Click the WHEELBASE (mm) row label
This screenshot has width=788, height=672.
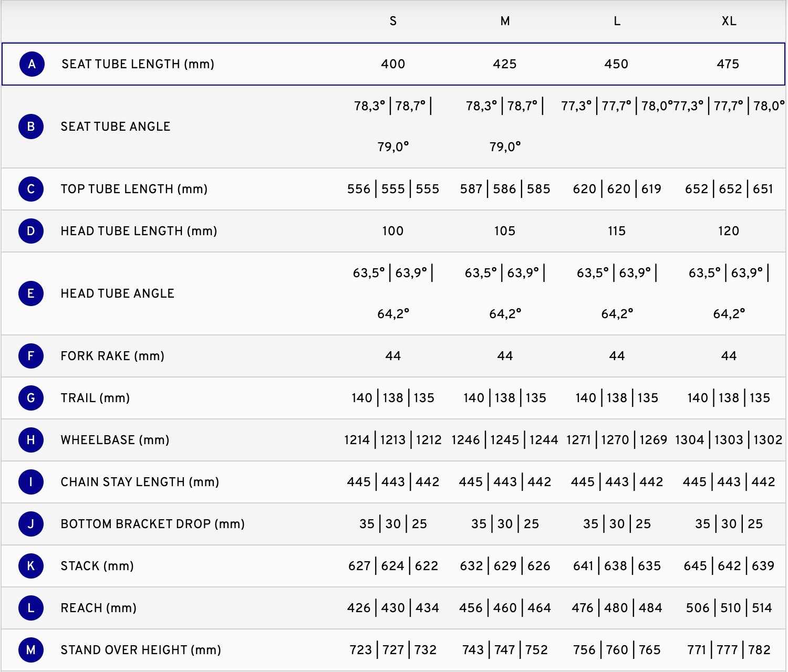[115, 440]
